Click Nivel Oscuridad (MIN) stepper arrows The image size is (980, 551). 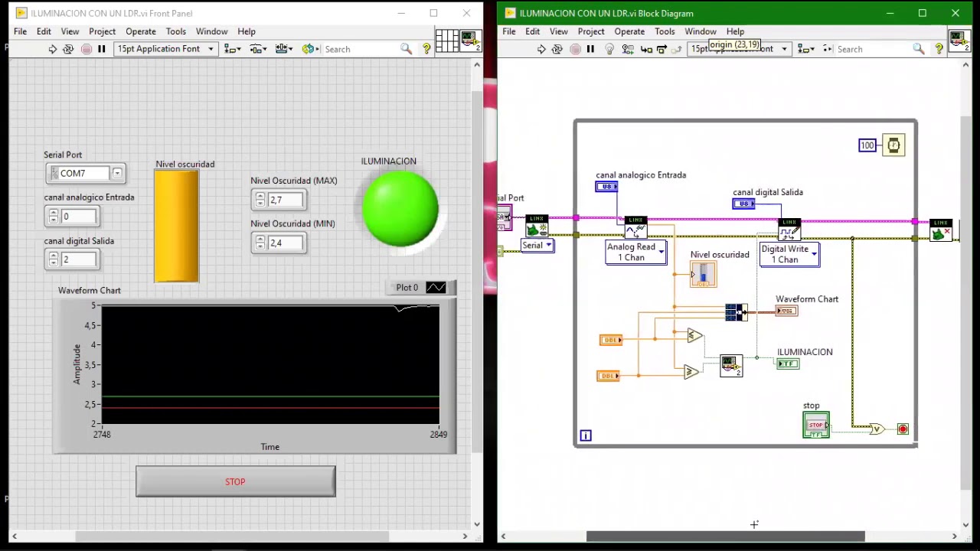pyautogui.click(x=260, y=243)
